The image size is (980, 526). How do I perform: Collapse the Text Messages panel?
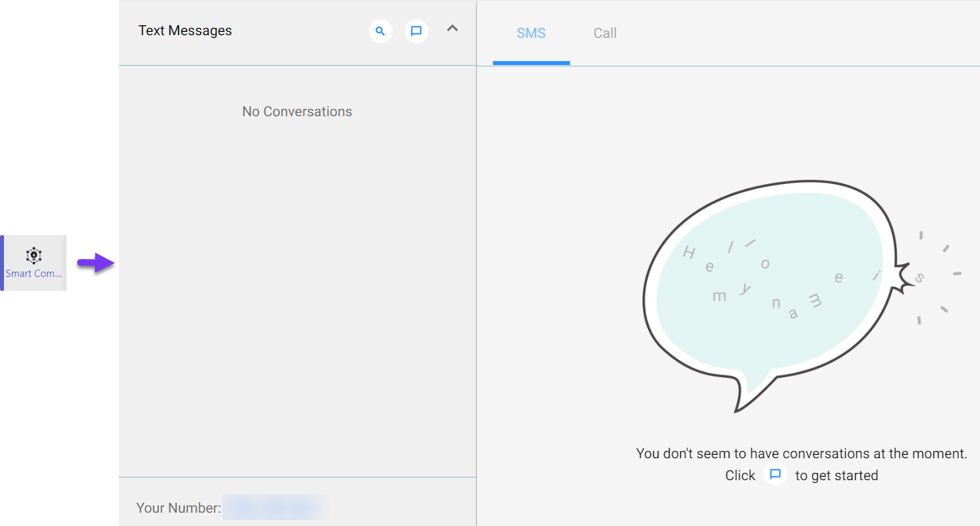click(x=452, y=29)
